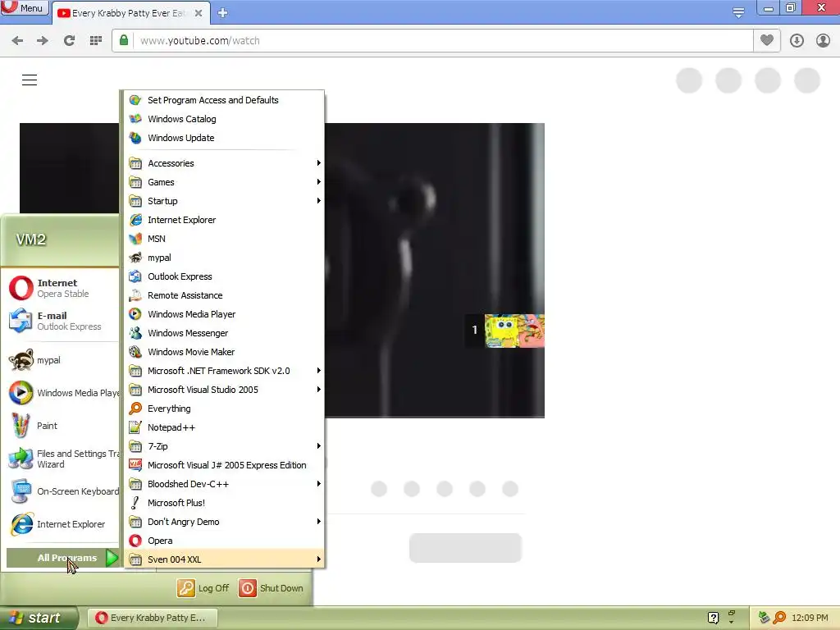Click the browser forward arrow
This screenshot has width=840, height=630.
point(43,41)
